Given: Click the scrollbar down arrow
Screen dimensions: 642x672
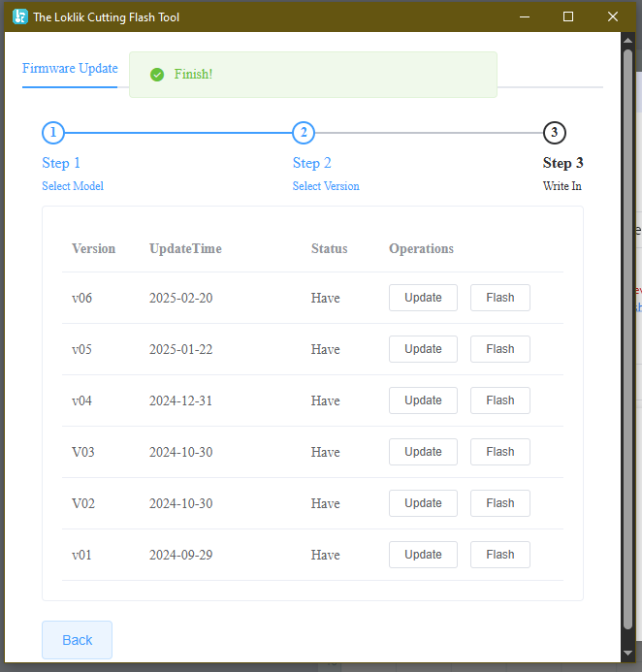Looking at the screenshot, I should pyautogui.click(x=627, y=654).
